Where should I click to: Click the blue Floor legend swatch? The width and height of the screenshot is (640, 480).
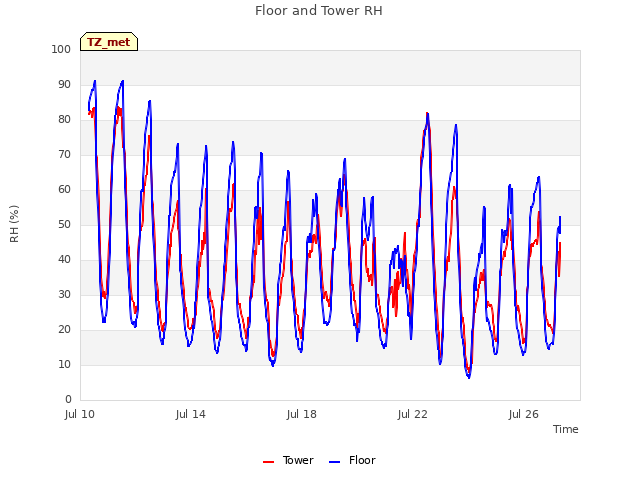(334, 462)
